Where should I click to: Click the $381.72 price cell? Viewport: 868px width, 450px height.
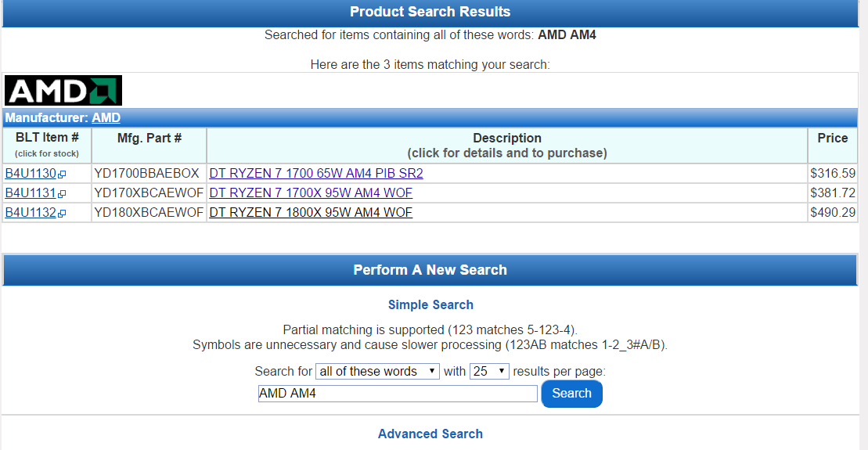coord(833,193)
